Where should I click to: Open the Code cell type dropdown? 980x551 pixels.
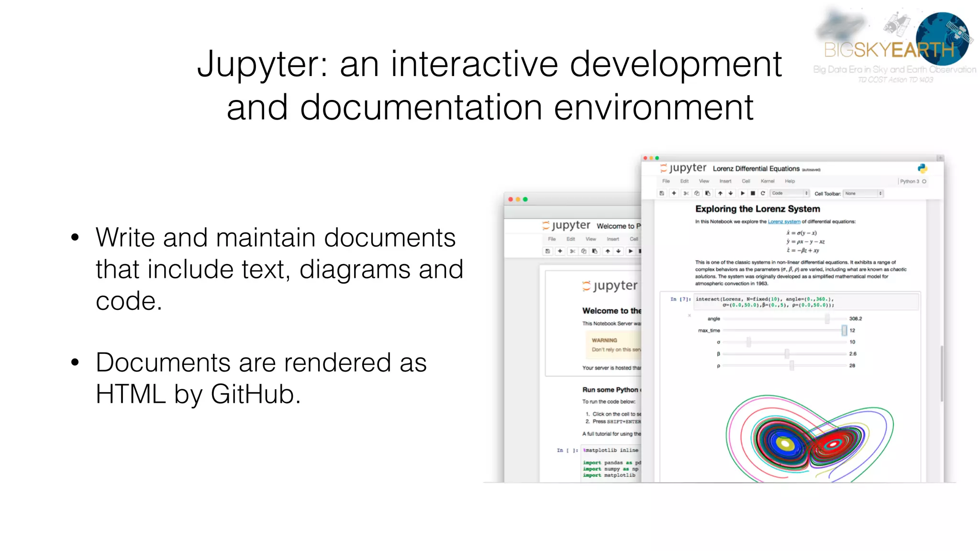(790, 193)
